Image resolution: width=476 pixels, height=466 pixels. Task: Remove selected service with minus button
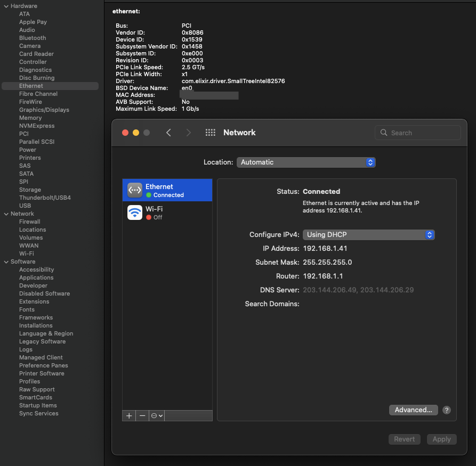(142, 416)
